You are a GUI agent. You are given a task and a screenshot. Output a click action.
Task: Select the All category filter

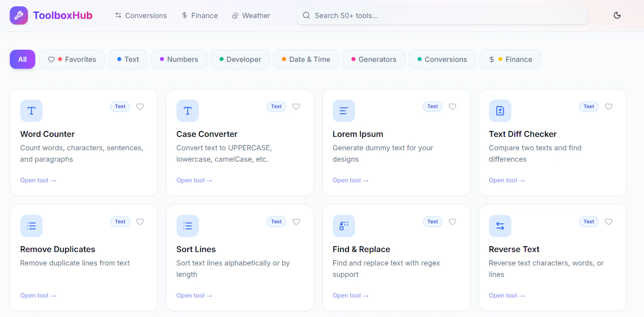[23, 59]
